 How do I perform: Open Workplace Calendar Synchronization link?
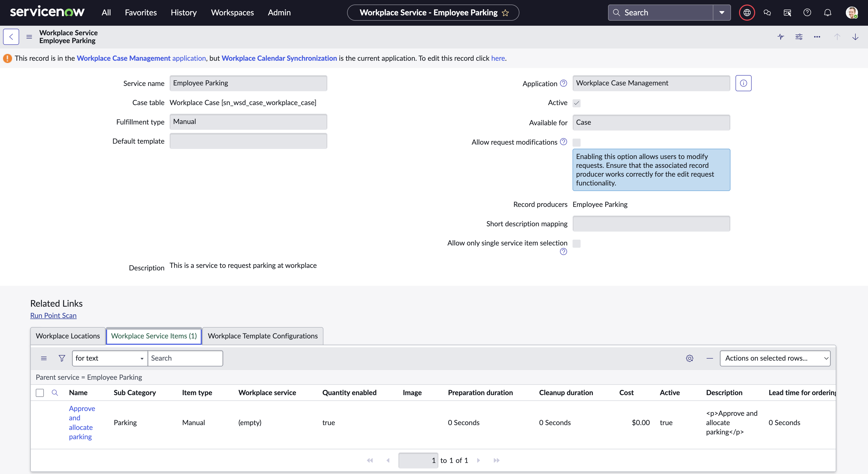(x=279, y=58)
